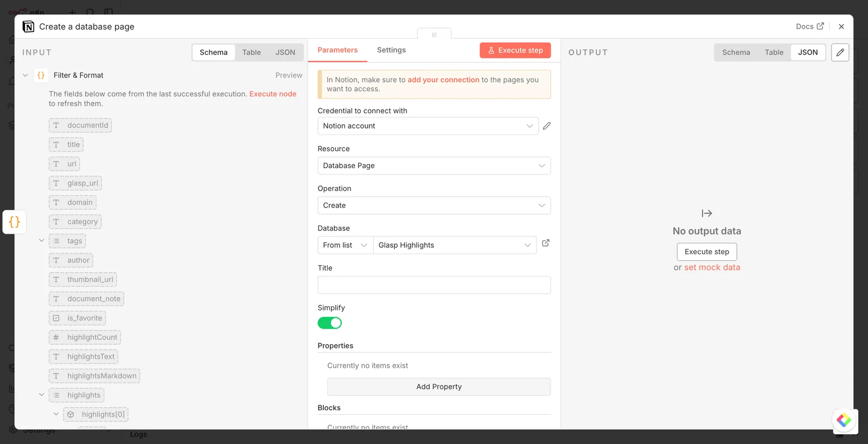Collapse the highlights[0] object
Image resolution: width=868 pixels, height=444 pixels.
(56, 414)
